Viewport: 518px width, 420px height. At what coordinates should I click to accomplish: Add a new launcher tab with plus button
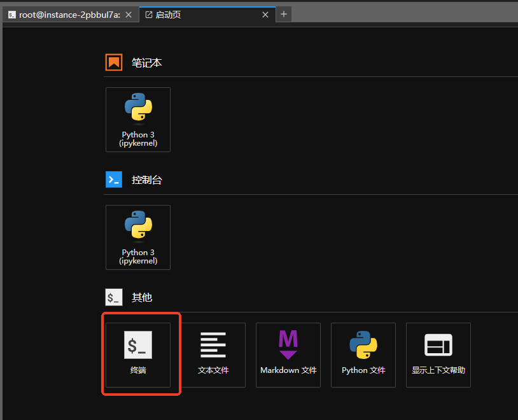click(284, 15)
